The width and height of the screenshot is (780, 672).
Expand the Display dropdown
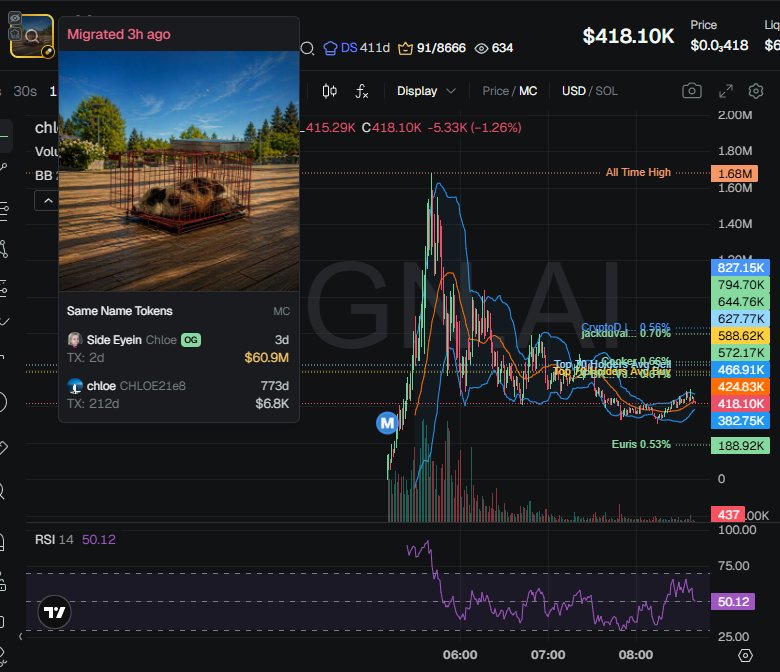426,91
